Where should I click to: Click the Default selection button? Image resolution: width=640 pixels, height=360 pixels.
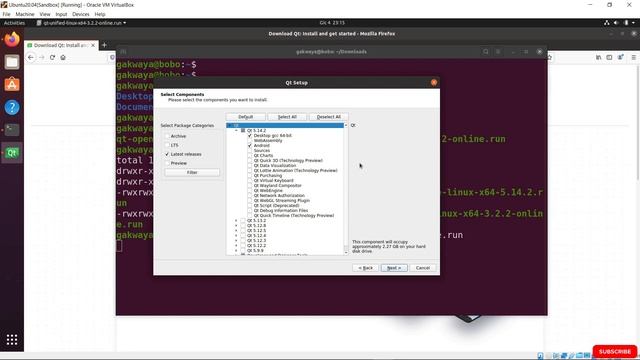[246, 117]
